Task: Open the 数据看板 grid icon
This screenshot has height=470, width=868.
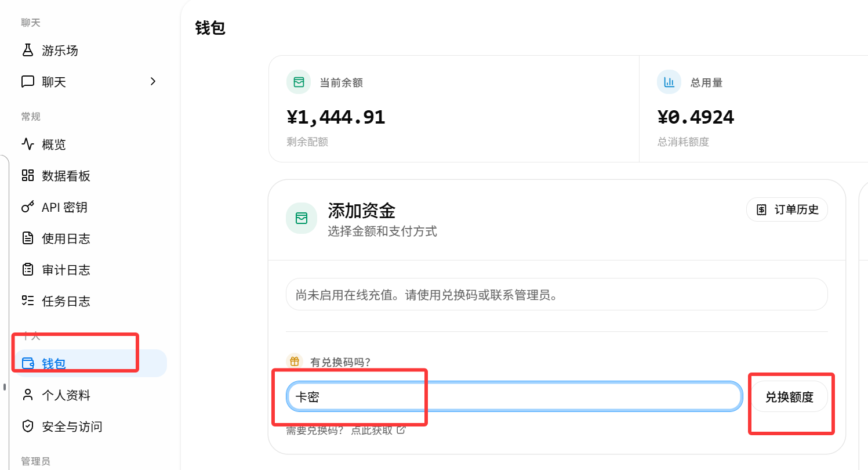Action: pyautogui.click(x=28, y=176)
